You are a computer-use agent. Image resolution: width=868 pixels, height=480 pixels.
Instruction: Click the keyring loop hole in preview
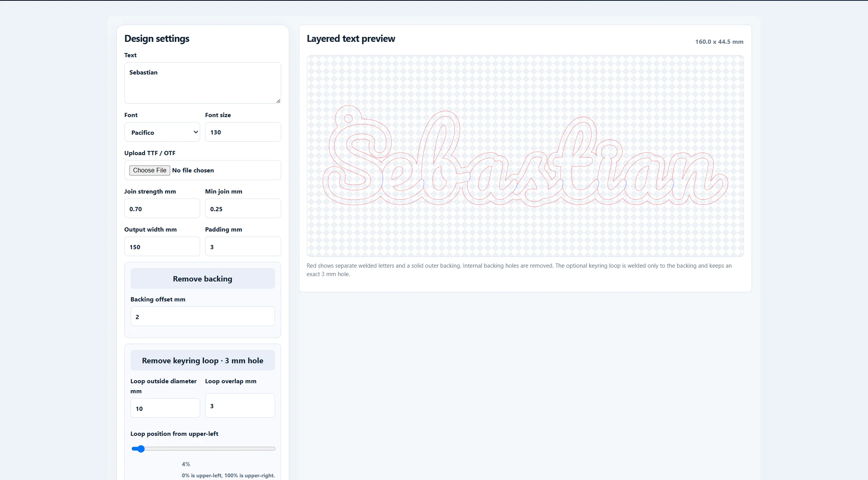point(348,118)
